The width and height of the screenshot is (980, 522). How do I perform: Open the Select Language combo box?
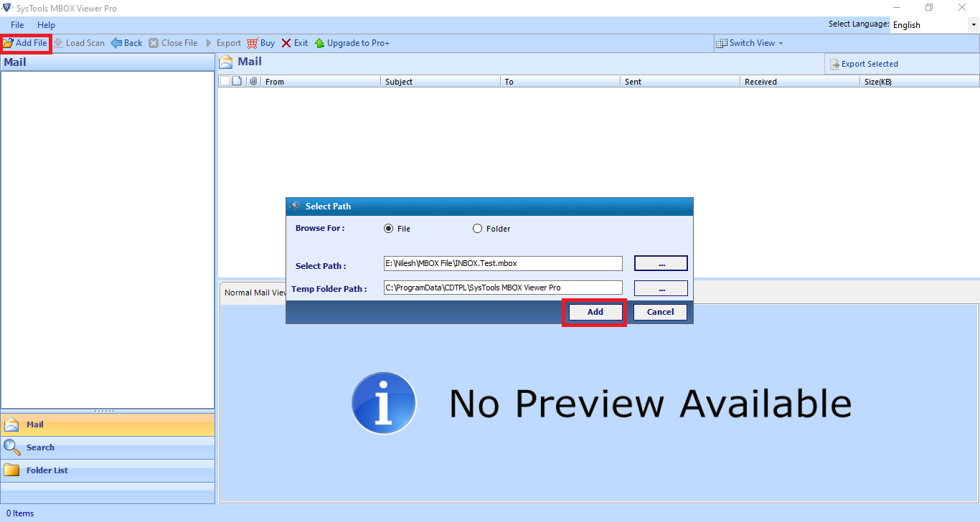[x=934, y=25]
